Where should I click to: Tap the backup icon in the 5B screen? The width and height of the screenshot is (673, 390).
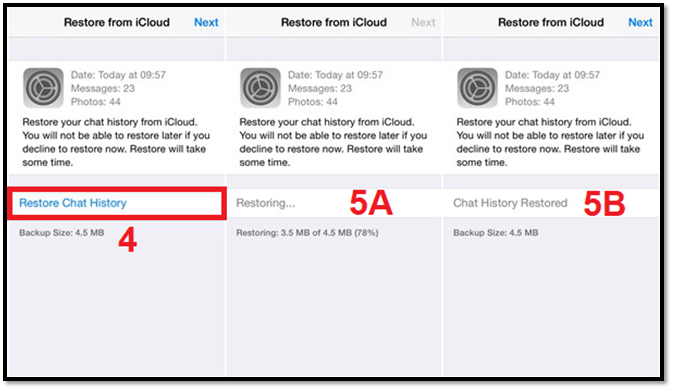[477, 88]
